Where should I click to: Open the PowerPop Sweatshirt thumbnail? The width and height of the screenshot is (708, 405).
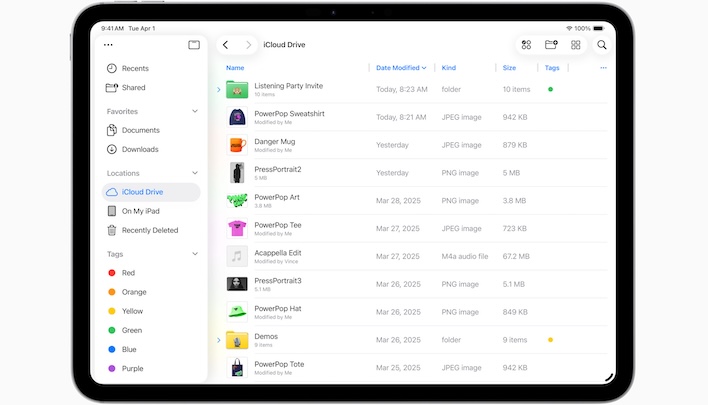237,117
